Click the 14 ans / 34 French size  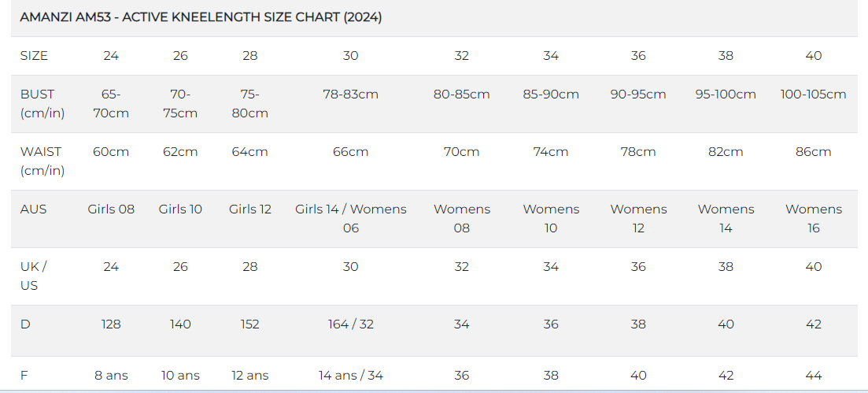351,376
